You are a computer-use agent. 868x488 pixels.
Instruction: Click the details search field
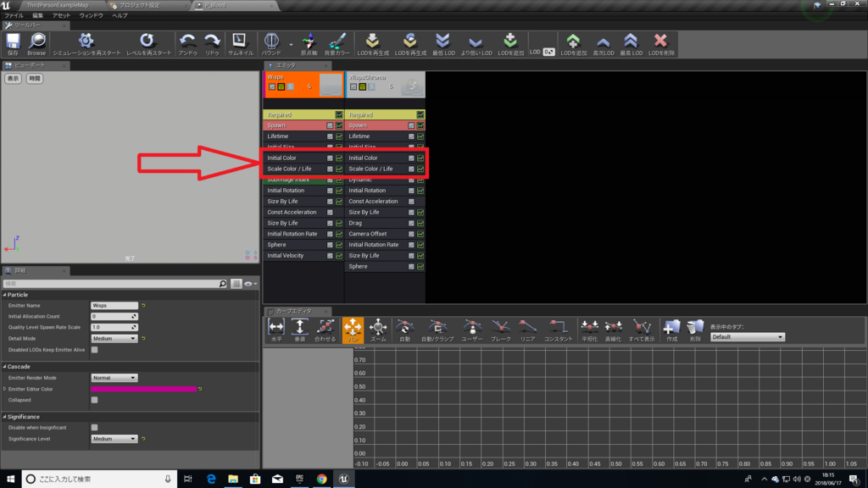115,284
